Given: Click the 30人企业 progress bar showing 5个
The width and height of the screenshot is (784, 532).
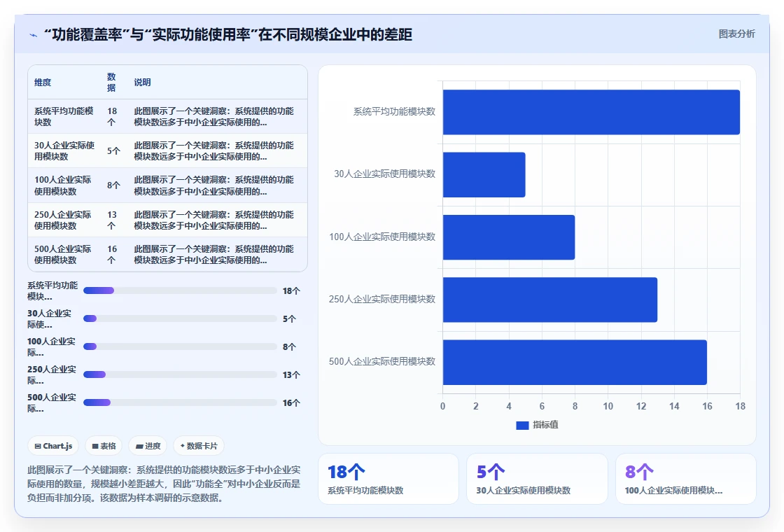Looking at the screenshot, I should tap(180, 318).
